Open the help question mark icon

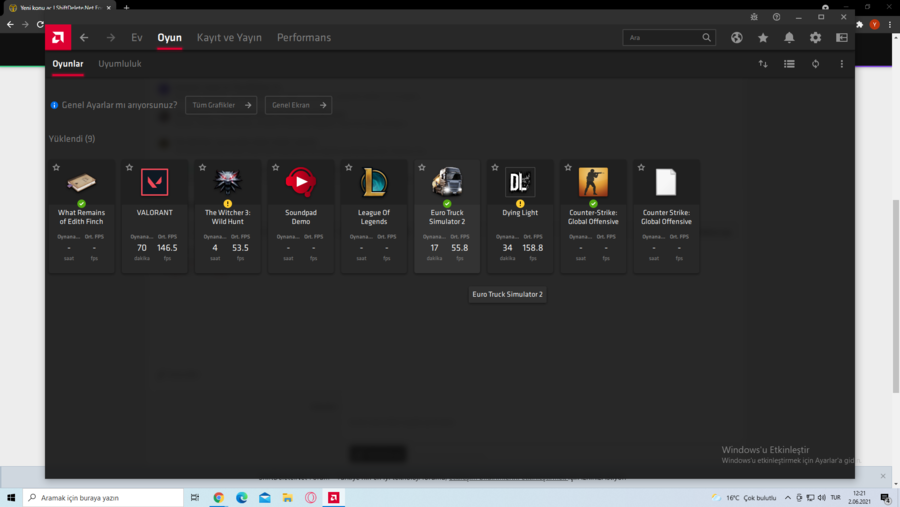tap(776, 17)
